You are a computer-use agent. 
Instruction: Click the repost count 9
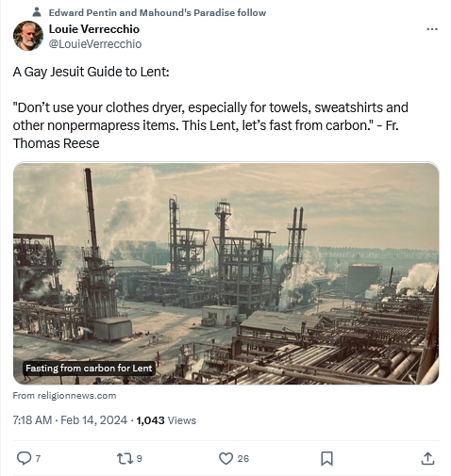pos(139,459)
